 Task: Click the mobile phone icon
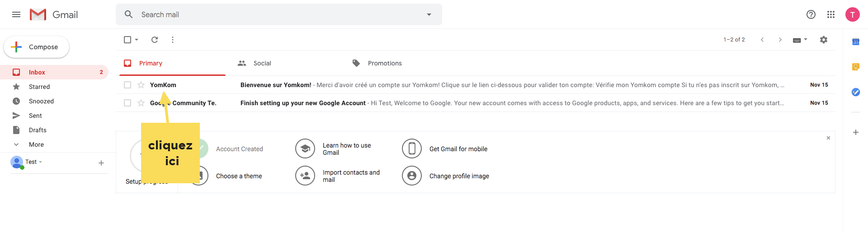(x=412, y=148)
